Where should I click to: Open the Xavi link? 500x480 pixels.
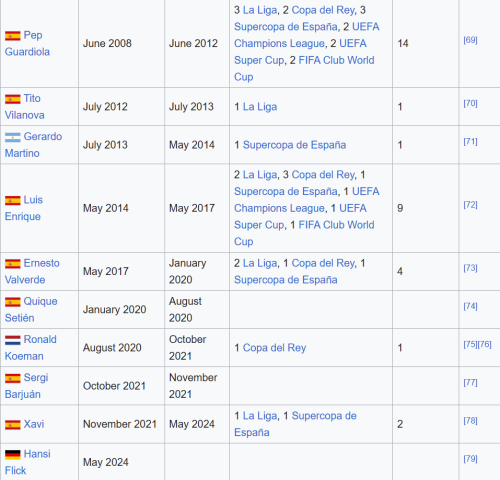[x=34, y=424]
